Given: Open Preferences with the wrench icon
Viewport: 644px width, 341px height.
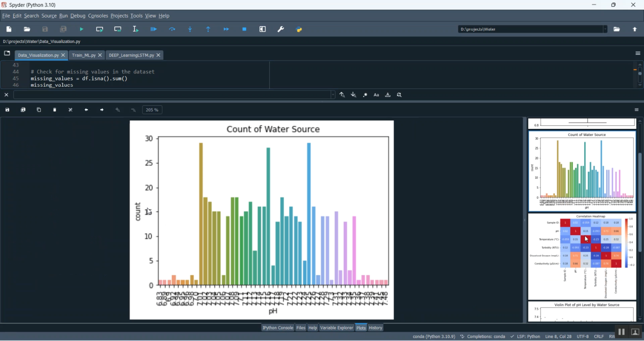Looking at the screenshot, I should pyautogui.click(x=281, y=29).
